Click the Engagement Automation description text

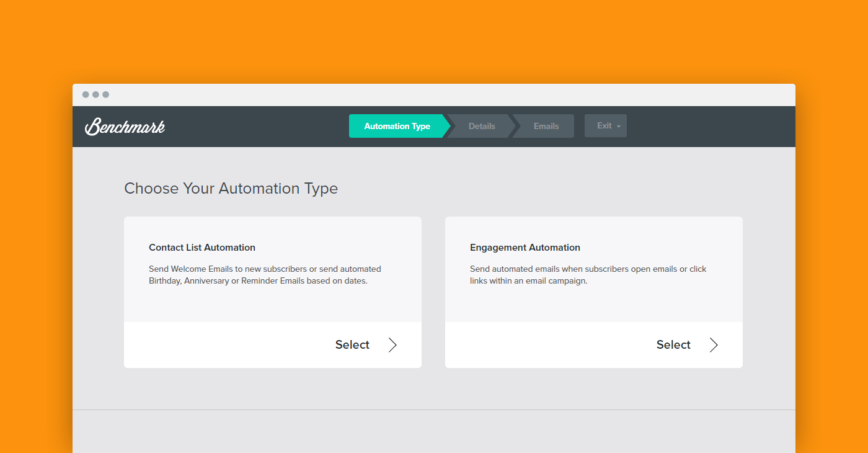pos(588,275)
